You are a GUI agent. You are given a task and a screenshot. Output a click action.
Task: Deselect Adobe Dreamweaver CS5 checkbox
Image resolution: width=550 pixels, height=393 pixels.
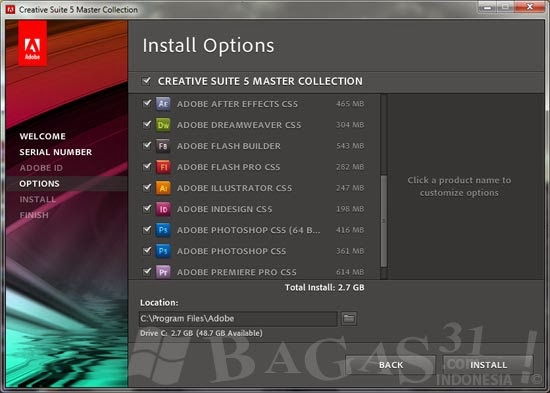click(147, 124)
